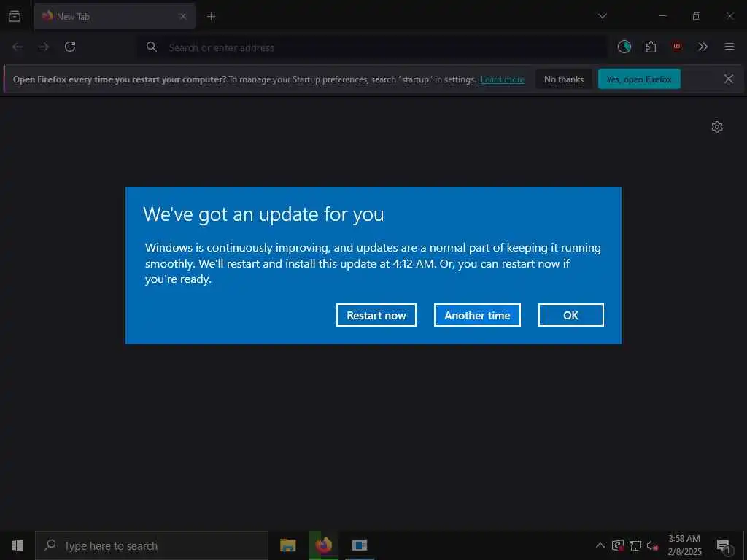
Task: Open muted volume tray icon
Action: coord(652,545)
